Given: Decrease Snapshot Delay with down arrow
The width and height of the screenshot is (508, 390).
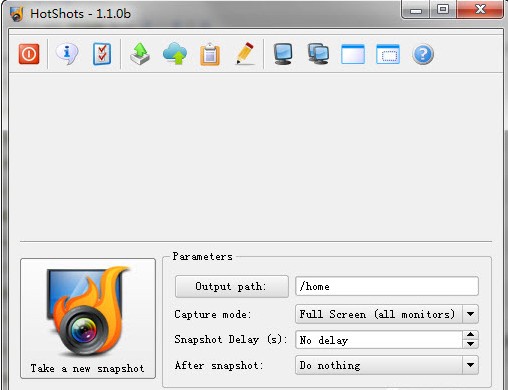Looking at the screenshot, I should [470, 344].
